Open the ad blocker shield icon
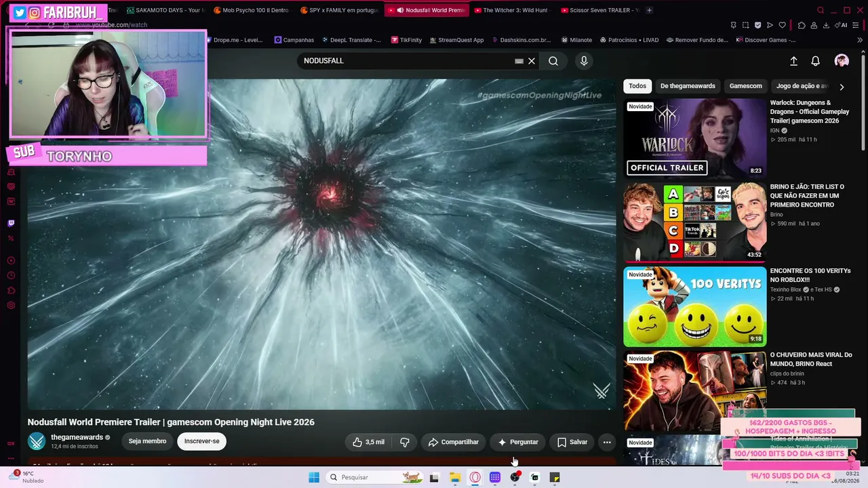This screenshot has height=488, width=868. click(x=757, y=25)
